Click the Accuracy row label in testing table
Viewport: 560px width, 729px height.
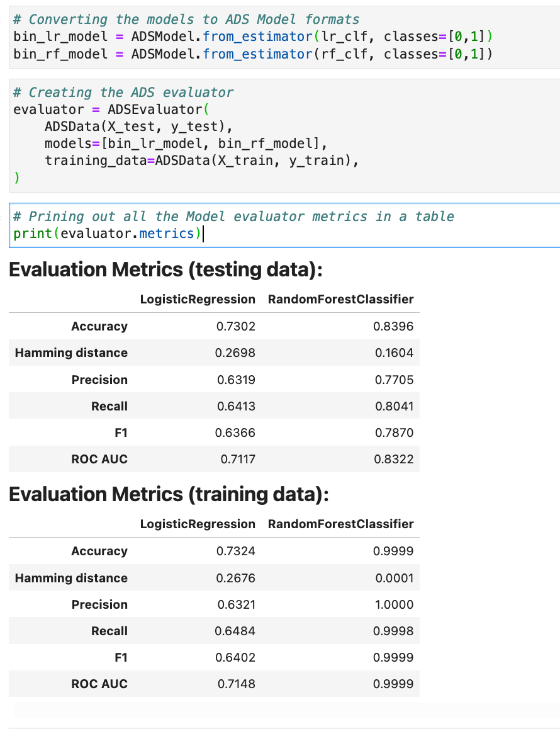(x=99, y=326)
